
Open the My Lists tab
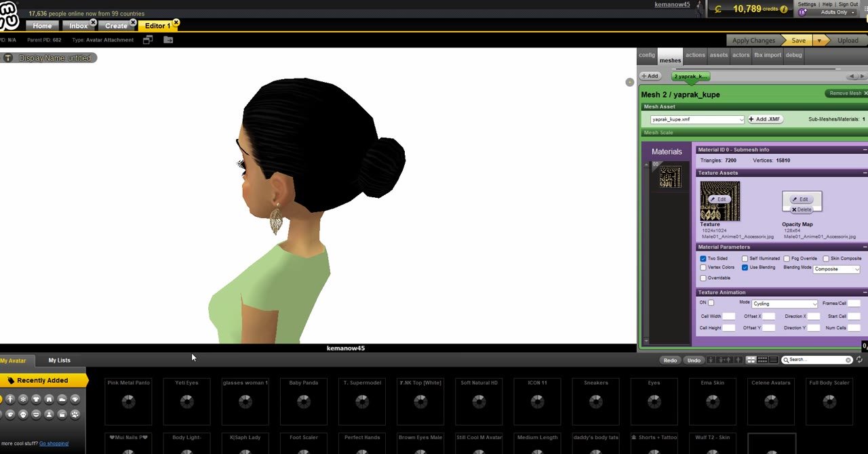(x=59, y=360)
